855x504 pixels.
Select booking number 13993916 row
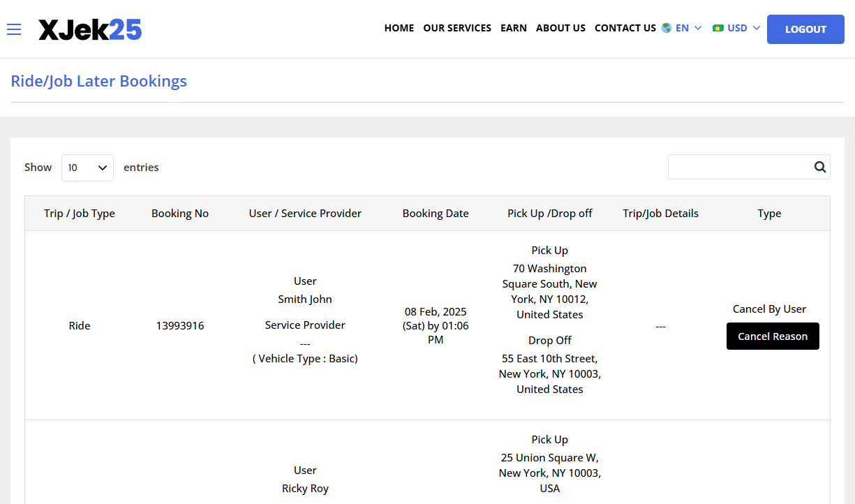180,325
